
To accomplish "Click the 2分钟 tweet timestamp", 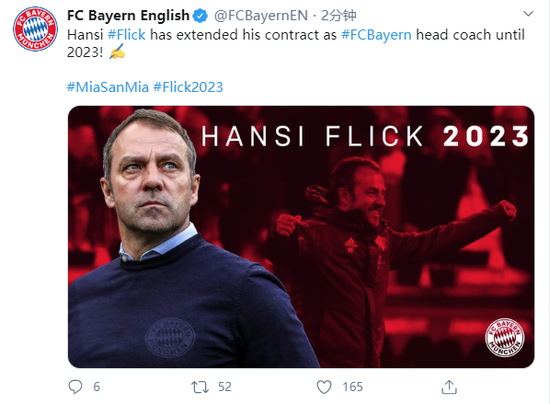I will coord(338,15).
